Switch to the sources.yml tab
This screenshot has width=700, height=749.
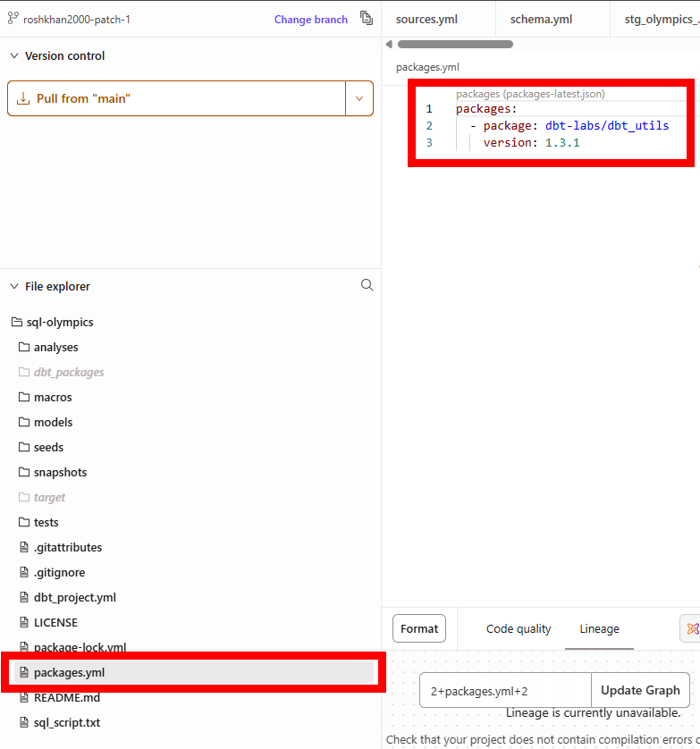tap(426, 19)
